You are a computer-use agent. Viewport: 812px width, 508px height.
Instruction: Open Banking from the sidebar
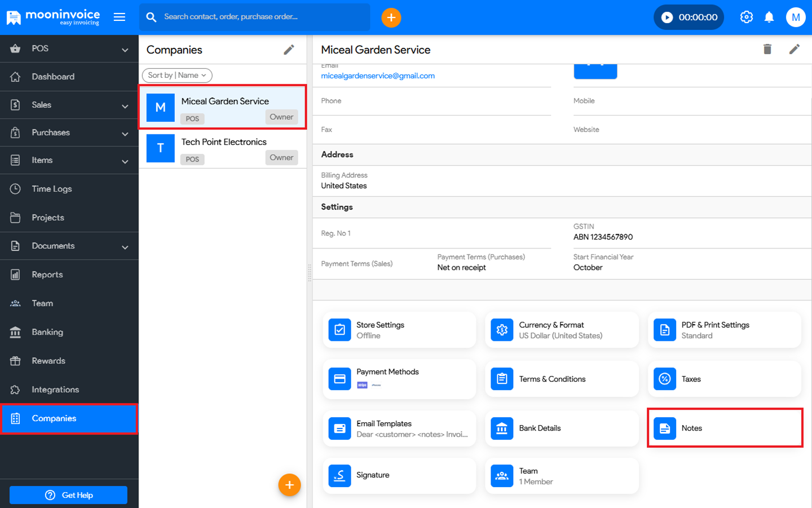[47, 332]
